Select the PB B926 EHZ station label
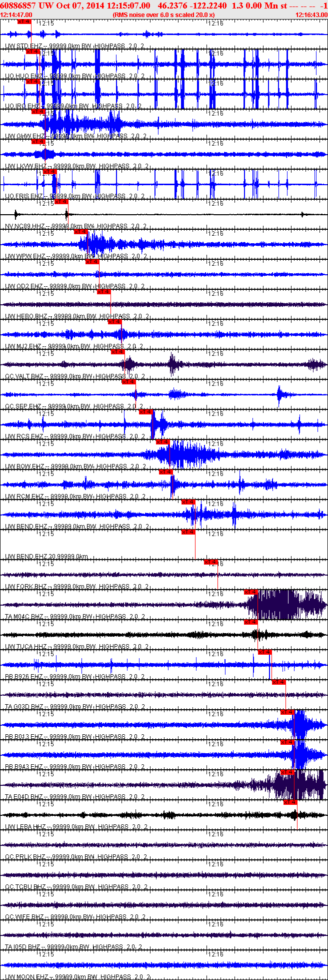328x980 pixels. coord(75,677)
